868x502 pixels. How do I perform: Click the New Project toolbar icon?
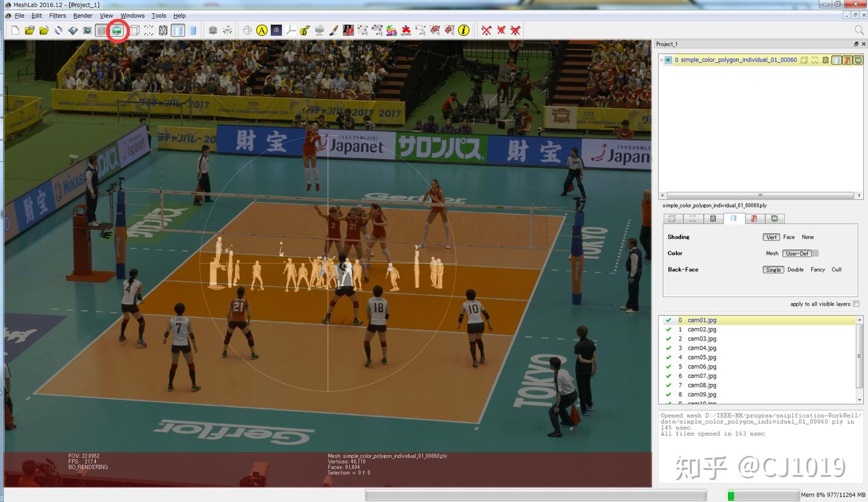pyautogui.click(x=15, y=30)
